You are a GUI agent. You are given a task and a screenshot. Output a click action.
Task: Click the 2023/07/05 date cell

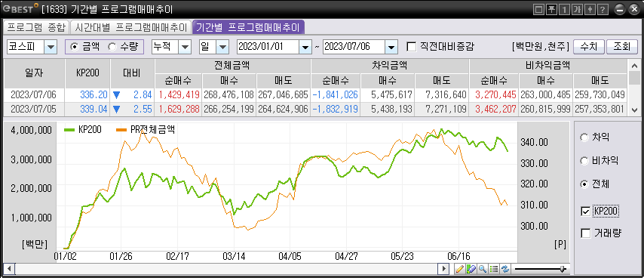(x=34, y=110)
